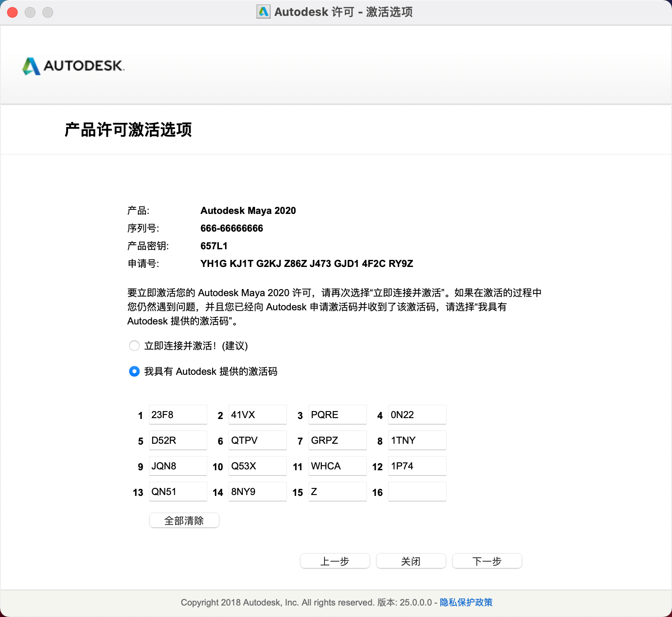Click activation code field 8 containing 1TNY

417,440
